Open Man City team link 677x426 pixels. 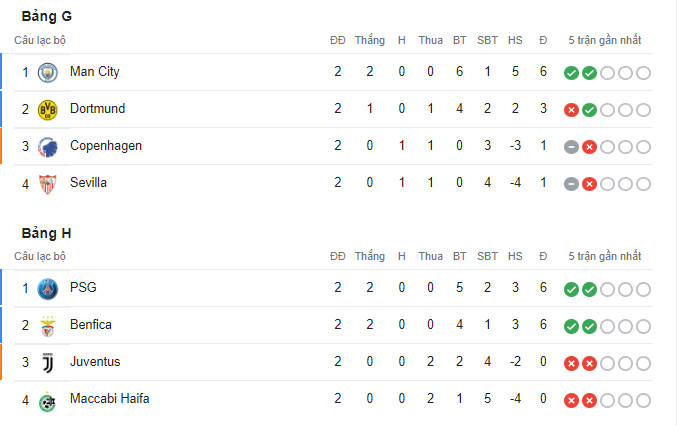[x=95, y=72]
